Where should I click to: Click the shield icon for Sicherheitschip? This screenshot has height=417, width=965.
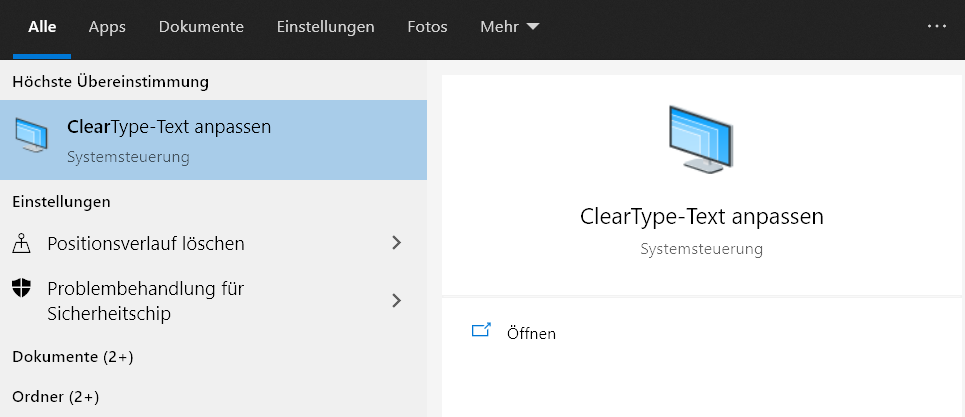click(x=22, y=287)
